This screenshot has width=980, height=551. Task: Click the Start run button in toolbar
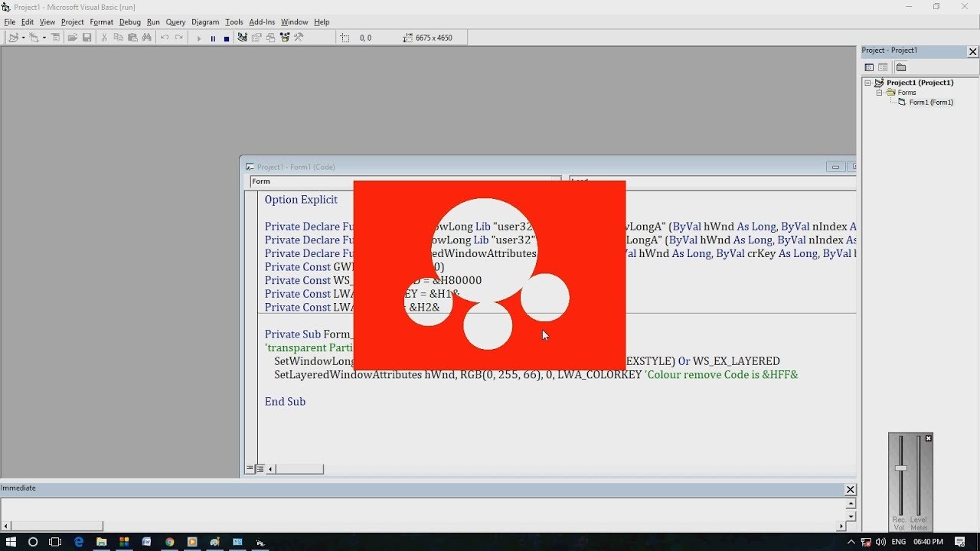click(198, 38)
